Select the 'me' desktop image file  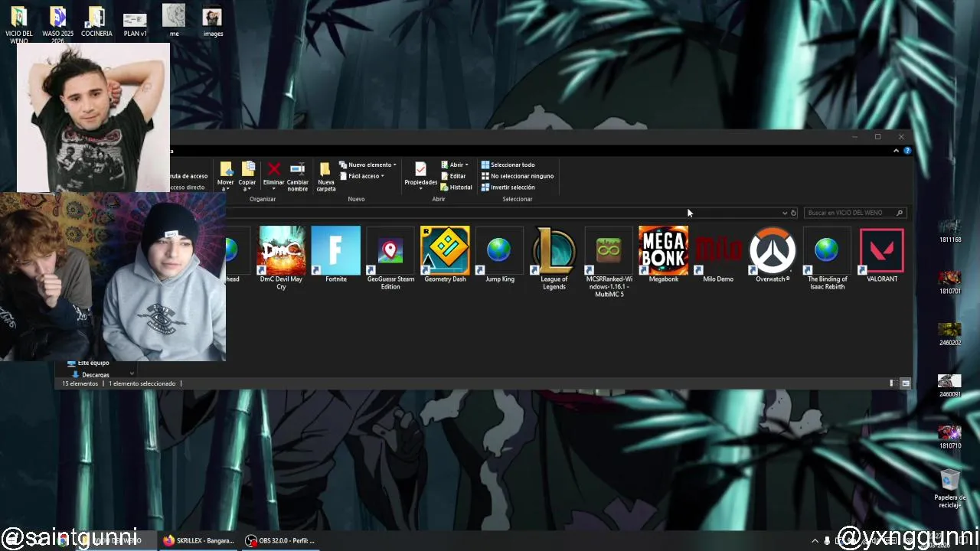pyautogui.click(x=174, y=21)
